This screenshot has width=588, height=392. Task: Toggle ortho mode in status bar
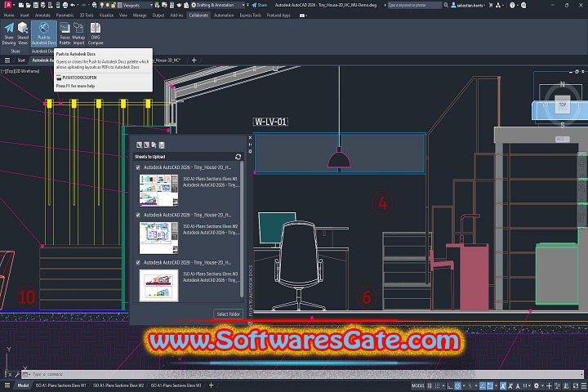[450, 385]
